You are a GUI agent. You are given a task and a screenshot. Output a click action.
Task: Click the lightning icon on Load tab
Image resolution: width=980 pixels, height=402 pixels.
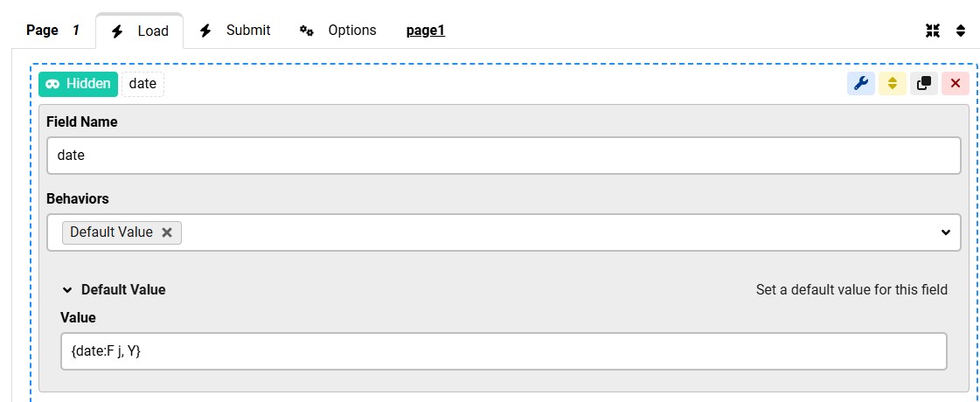pos(117,31)
